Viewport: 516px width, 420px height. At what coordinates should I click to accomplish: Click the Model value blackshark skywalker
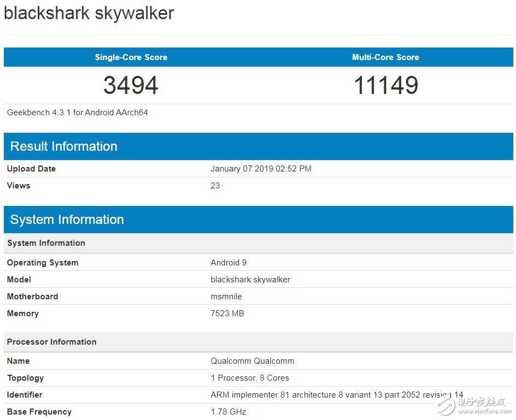[x=250, y=280]
